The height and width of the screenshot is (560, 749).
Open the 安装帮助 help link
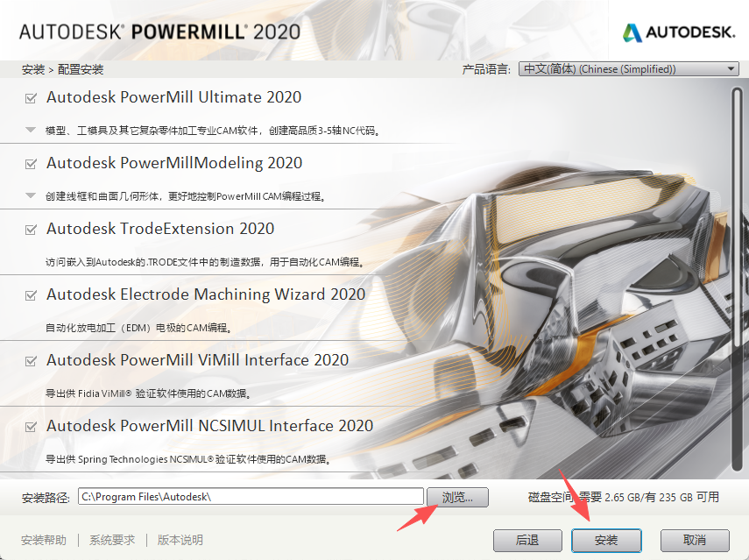pyautogui.click(x=43, y=541)
